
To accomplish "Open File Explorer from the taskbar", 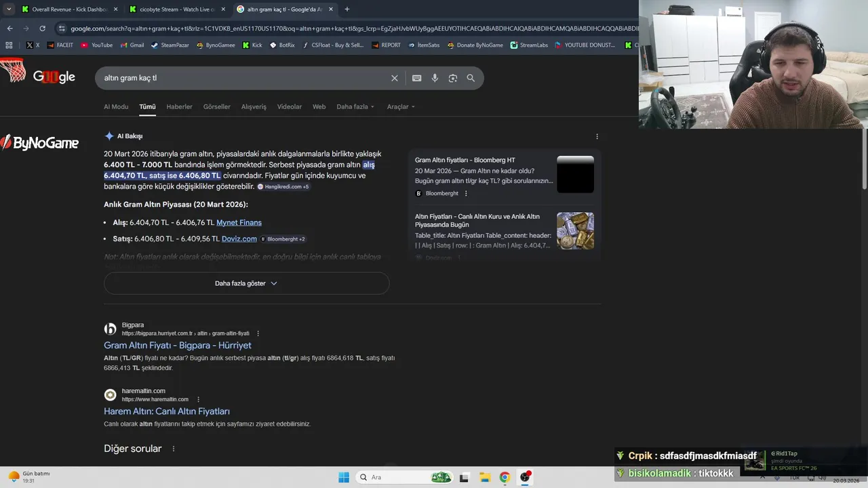I will coord(484,477).
